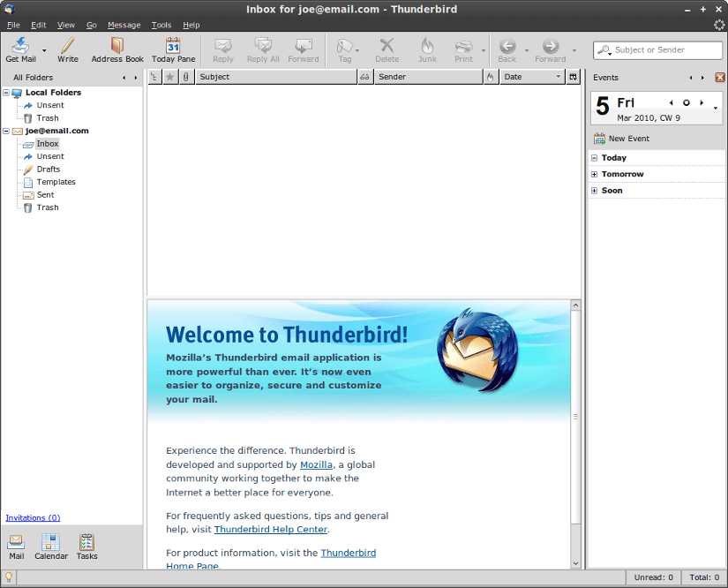Screen dimensions: 728x588
Task: Open the Go menu
Action: point(92,25)
